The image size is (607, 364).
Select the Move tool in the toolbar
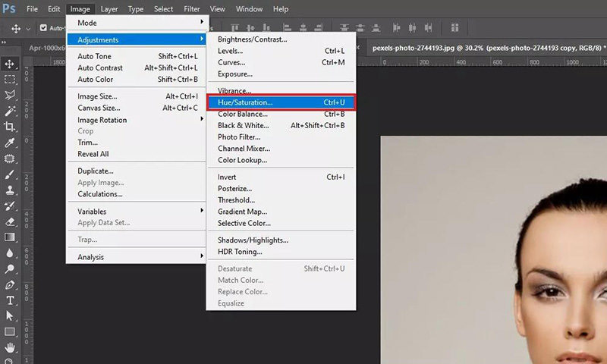coord(11,64)
